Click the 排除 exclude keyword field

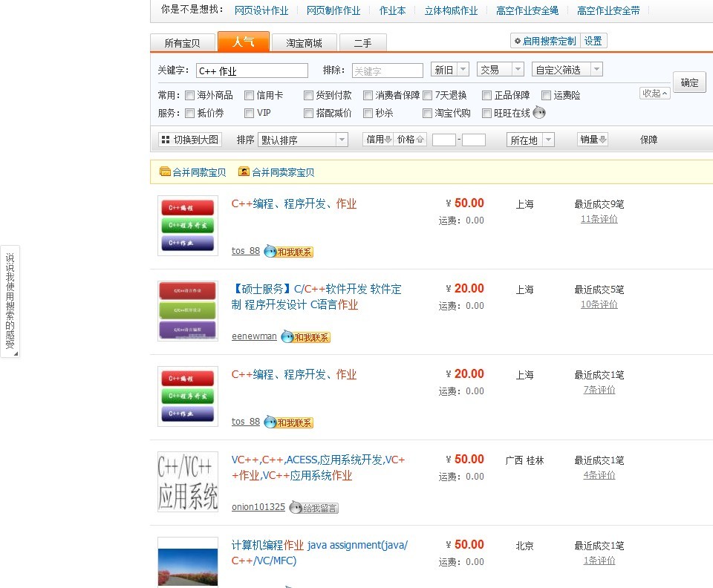click(x=388, y=71)
